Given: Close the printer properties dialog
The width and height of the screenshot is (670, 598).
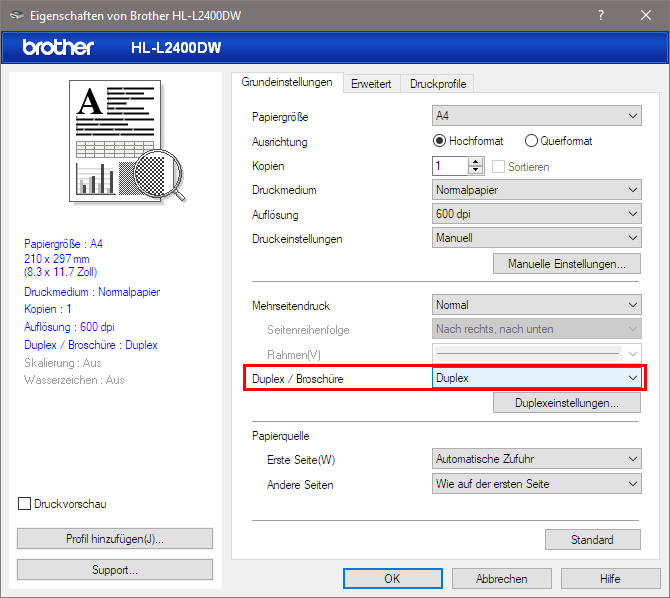Looking at the screenshot, I should pyautogui.click(x=646, y=15).
